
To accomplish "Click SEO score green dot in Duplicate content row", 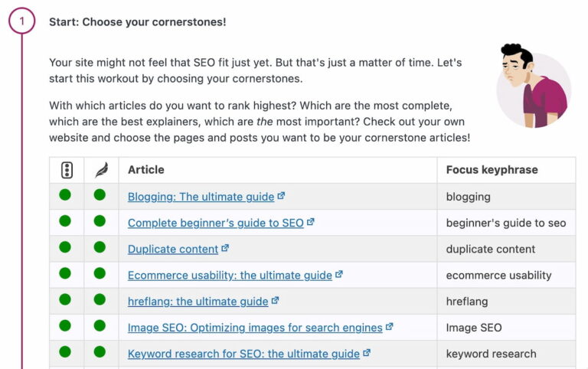I will [x=65, y=247].
